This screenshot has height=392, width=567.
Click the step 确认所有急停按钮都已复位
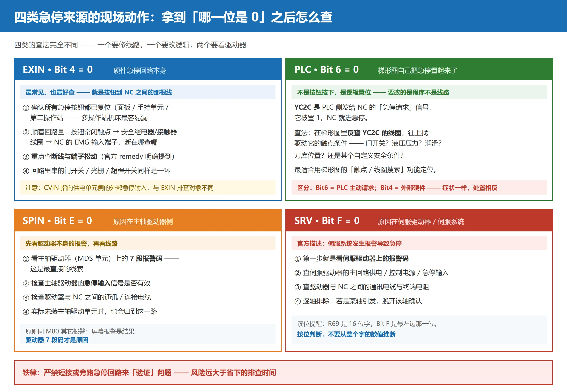pos(96,112)
